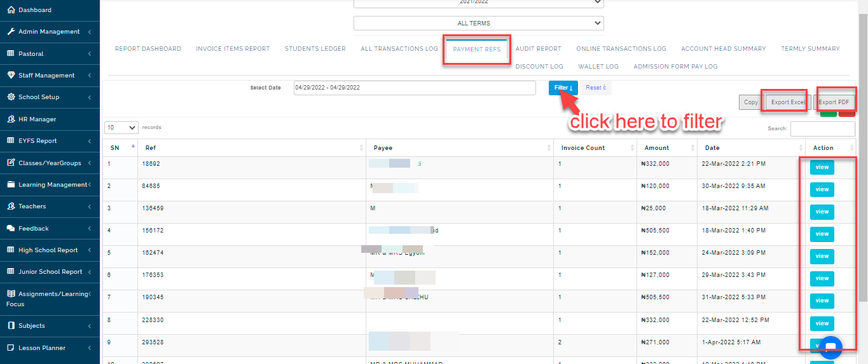Switch to the INVOICE ITEMS REPORT tab
Viewport: 868px width, 364px height.
[233, 49]
